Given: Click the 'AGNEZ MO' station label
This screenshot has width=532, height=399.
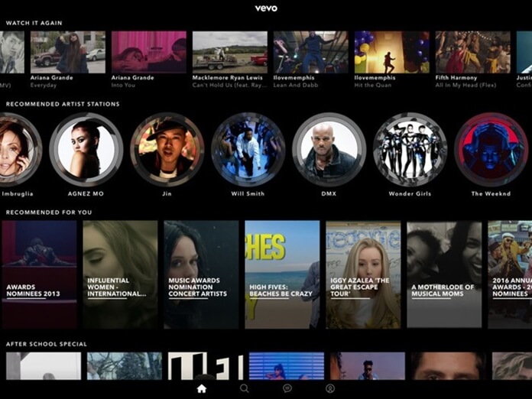Looking at the screenshot, I should [x=86, y=193].
